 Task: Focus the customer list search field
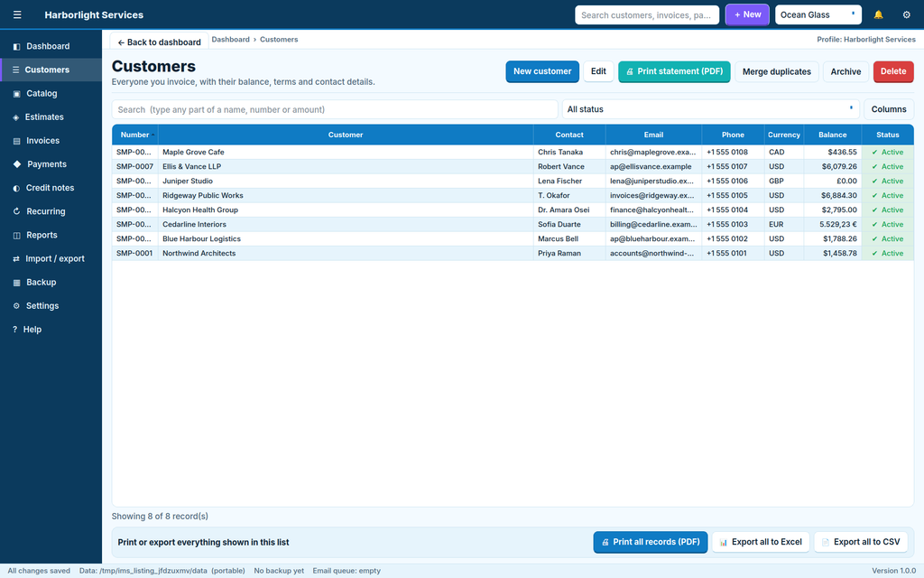[x=335, y=109]
